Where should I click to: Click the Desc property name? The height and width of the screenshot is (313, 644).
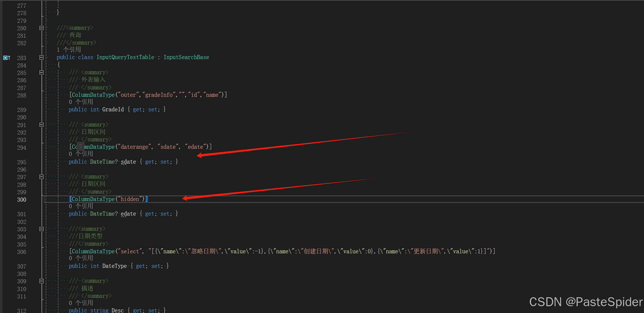[117, 310]
